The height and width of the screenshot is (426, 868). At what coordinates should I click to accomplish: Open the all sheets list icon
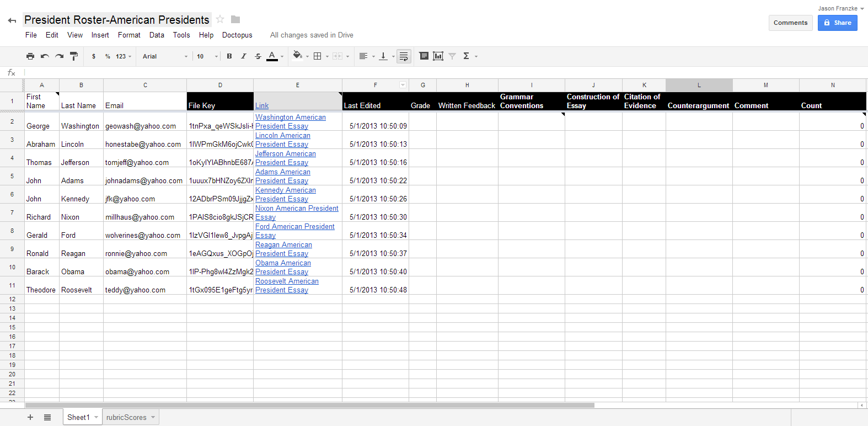click(47, 417)
